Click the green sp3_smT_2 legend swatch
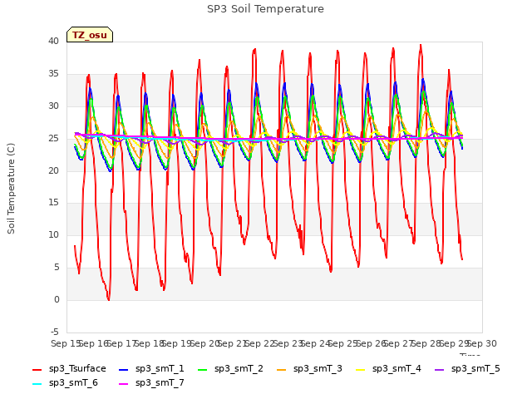Viewport: 532px width, 399px height. (203, 369)
